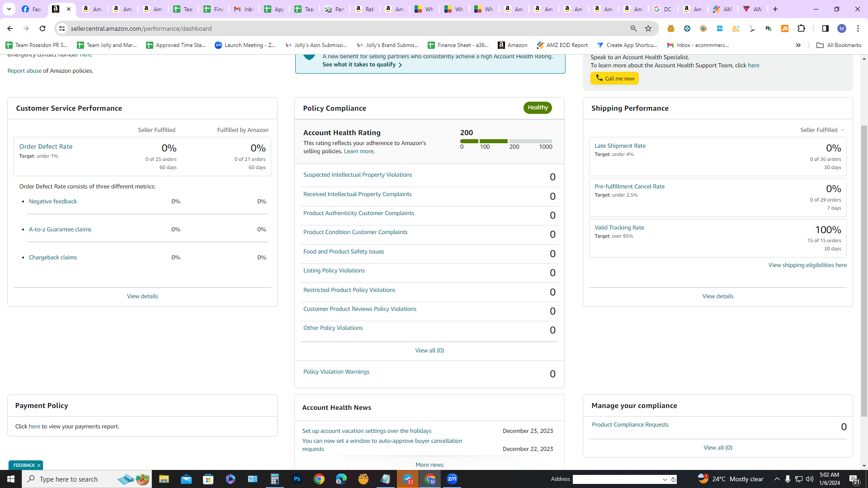The height and width of the screenshot is (488, 868).
Task: Click Learn more about Account Health Rating
Action: tap(359, 151)
